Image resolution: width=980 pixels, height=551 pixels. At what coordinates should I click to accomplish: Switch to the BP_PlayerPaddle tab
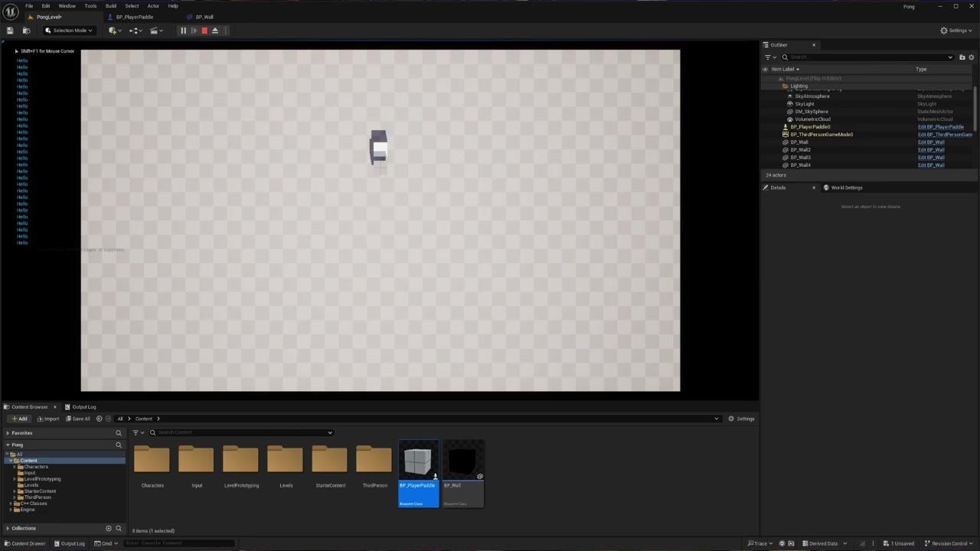[134, 17]
